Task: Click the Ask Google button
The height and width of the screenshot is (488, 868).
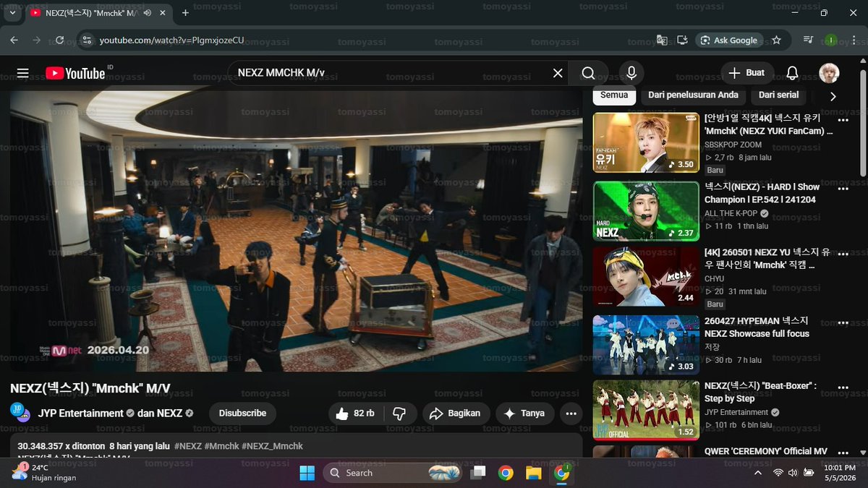Action: point(728,40)
